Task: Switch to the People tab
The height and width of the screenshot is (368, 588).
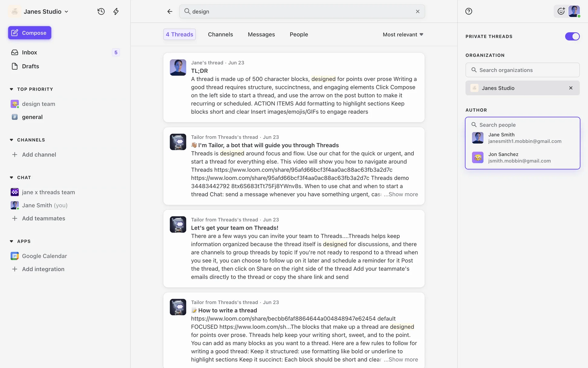Action: pos(299,34)
